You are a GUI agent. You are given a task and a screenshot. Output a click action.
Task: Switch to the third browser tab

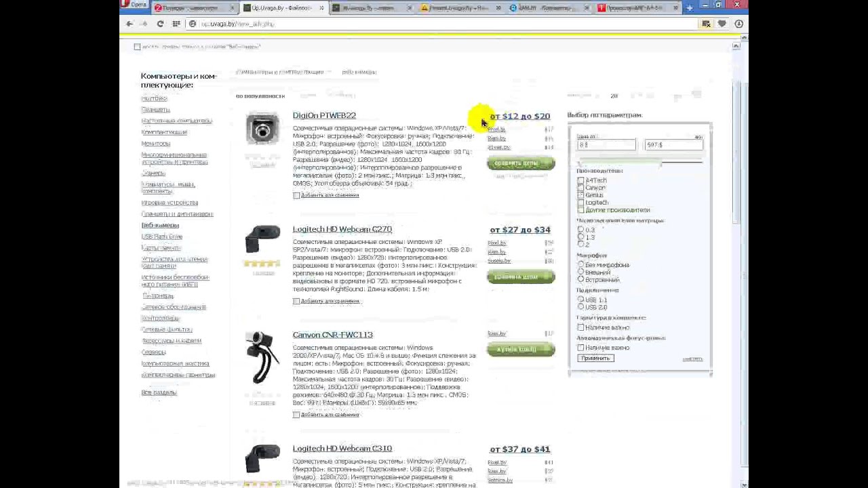coord(373,8)
